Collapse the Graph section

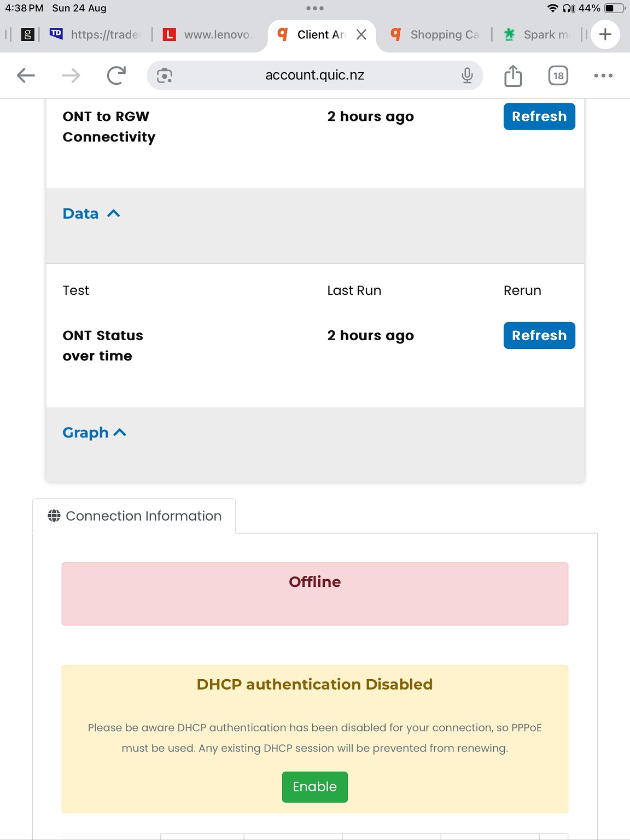tap(94, 433)
